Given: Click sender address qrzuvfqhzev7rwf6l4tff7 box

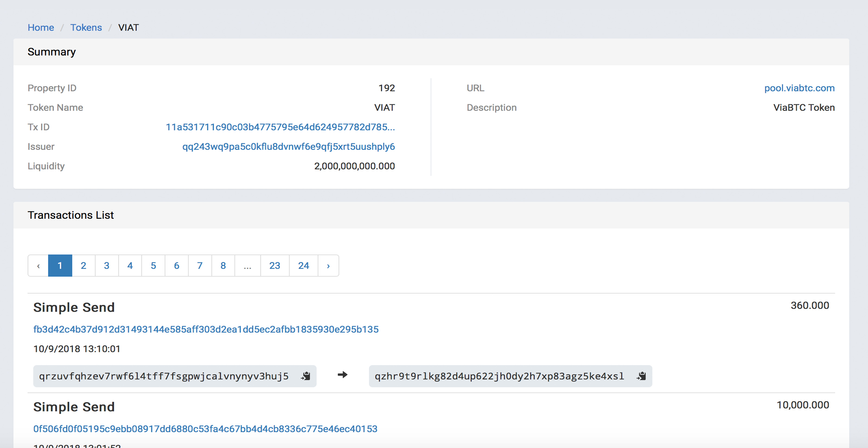Looking at the screenshot, I should coord(175,376).
